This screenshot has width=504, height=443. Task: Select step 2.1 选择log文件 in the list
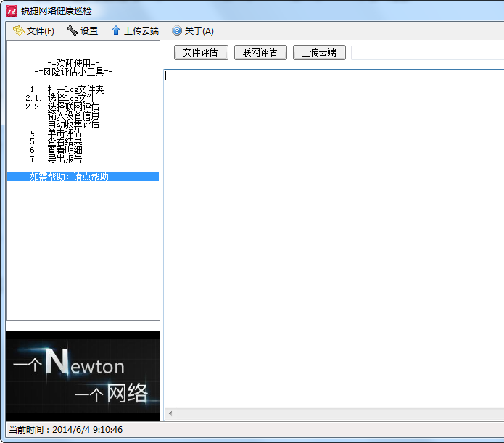tap(71, 98)
